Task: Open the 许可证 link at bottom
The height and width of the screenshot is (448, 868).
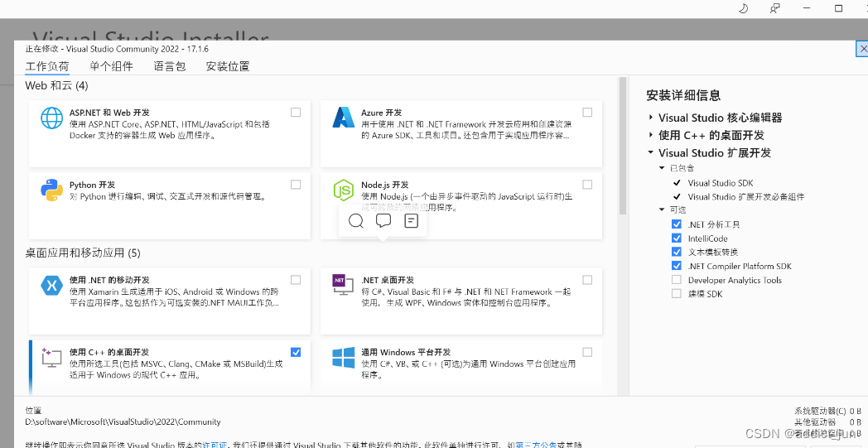Action: [x=215, y=445]
